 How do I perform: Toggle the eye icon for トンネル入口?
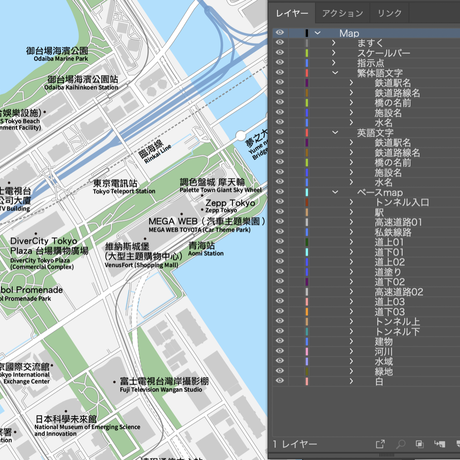(280, 202)
